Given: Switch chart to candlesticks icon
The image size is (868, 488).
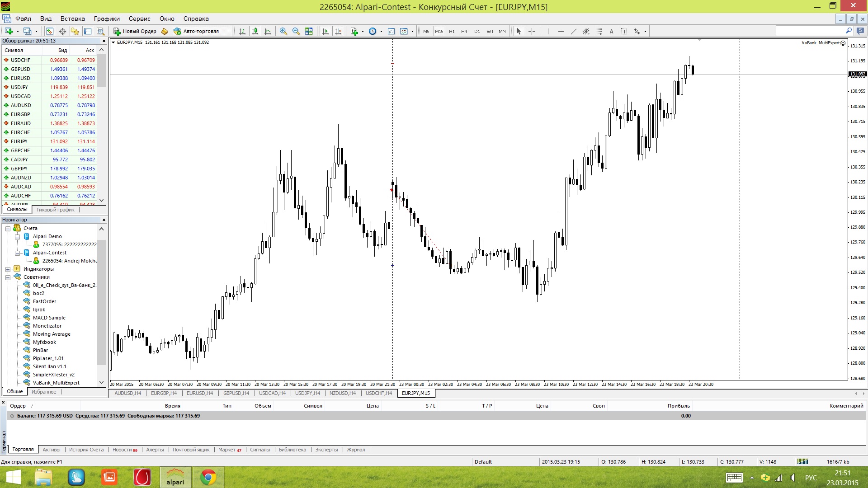Looking at the screenshot, I should [x=255, y=31].
